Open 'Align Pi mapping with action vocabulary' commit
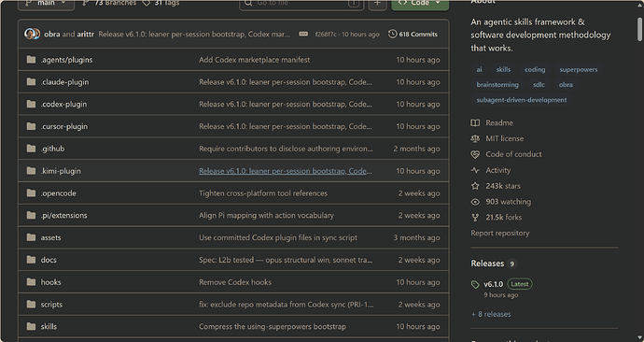The image size is (644, 342). (266, 215)
